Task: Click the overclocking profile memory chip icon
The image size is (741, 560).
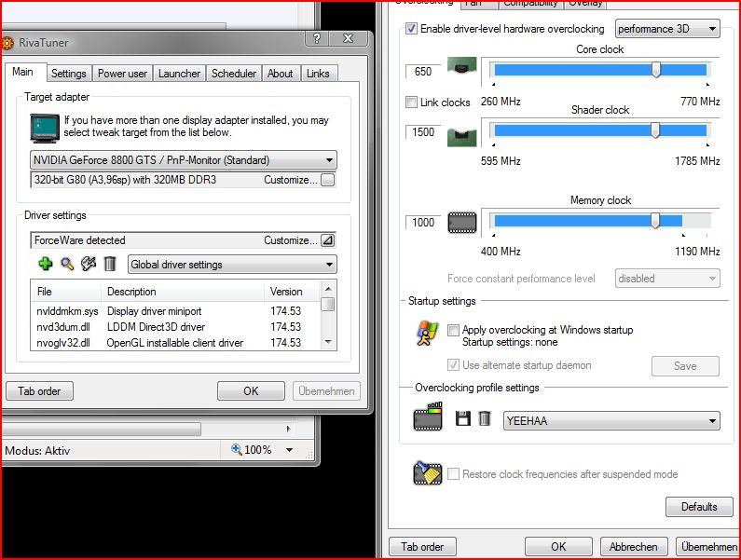Action: pos(428,417)
